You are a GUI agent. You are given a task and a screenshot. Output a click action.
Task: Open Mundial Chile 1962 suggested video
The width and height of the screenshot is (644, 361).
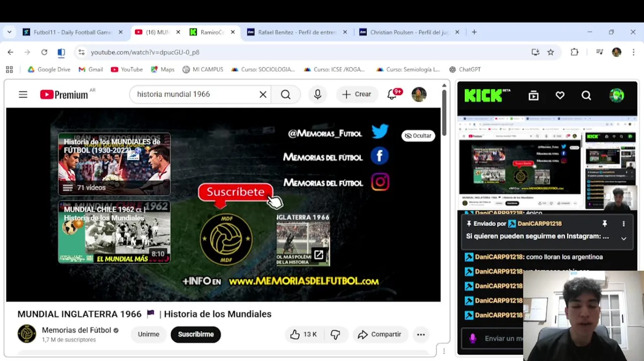pos(114,232)
